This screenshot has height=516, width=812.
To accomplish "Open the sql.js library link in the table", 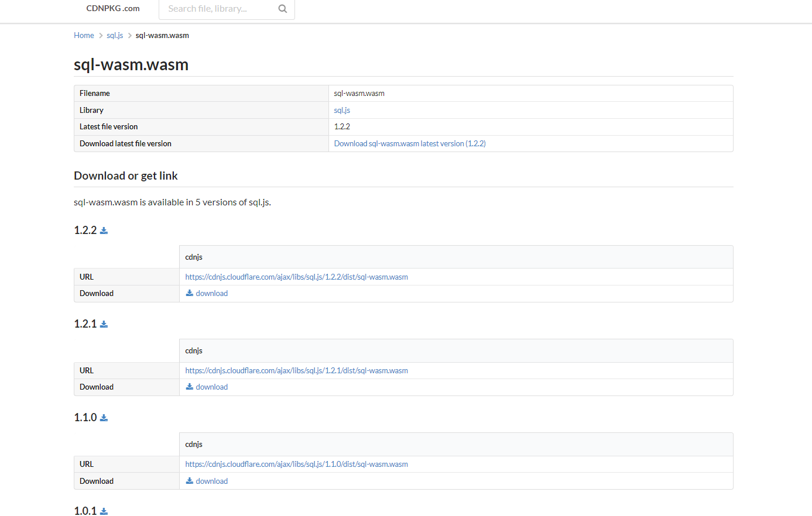I will tap(341, 110).
